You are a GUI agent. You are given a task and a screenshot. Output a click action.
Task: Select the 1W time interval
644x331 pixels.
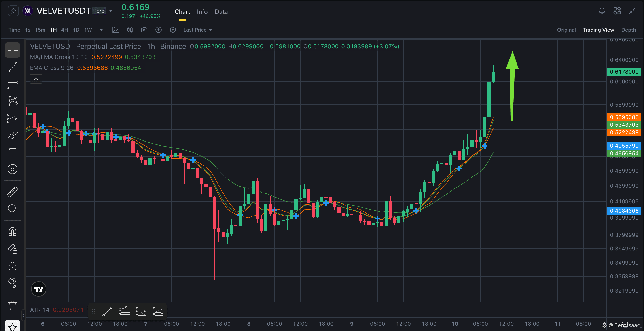pos(88,30)
